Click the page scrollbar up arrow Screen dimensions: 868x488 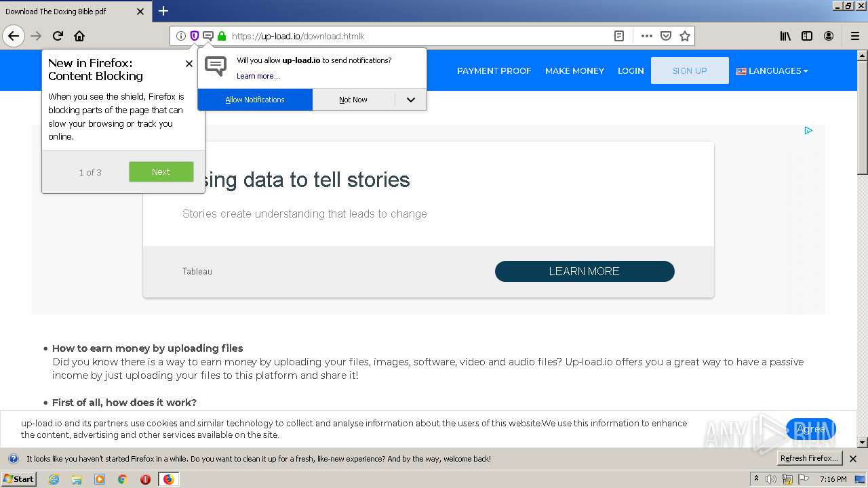(x=863, y=55)
